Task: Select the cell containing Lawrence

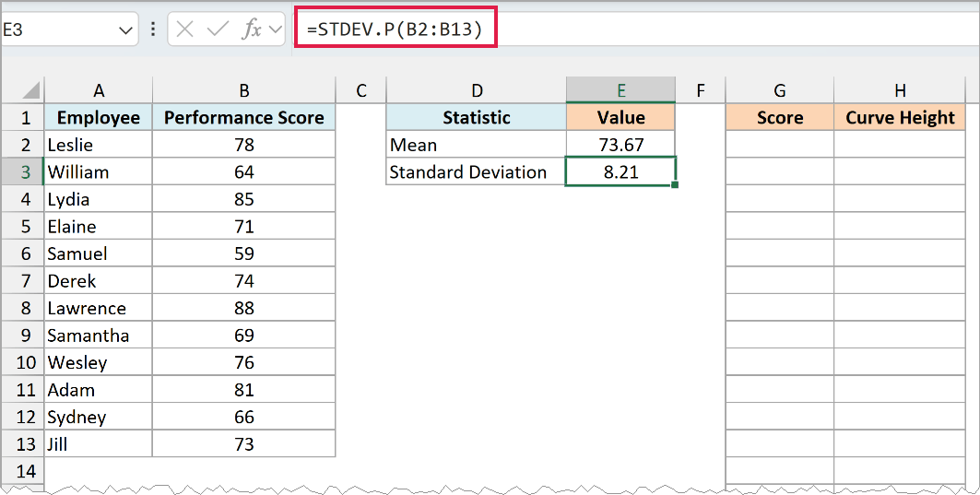Action: click(x=98, y=308)
